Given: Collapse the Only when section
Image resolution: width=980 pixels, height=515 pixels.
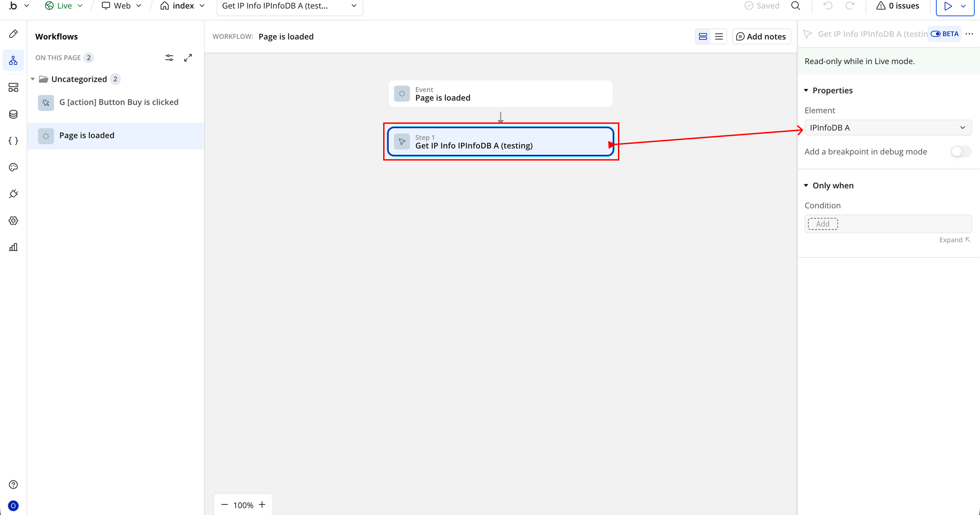Looking at the screenshot, I should (x=806, y=186).
